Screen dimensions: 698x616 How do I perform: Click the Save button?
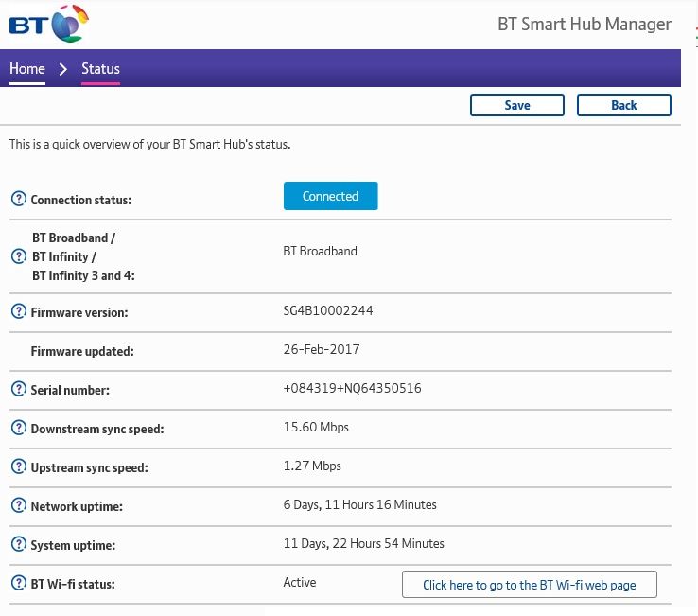tap(517, 105)
